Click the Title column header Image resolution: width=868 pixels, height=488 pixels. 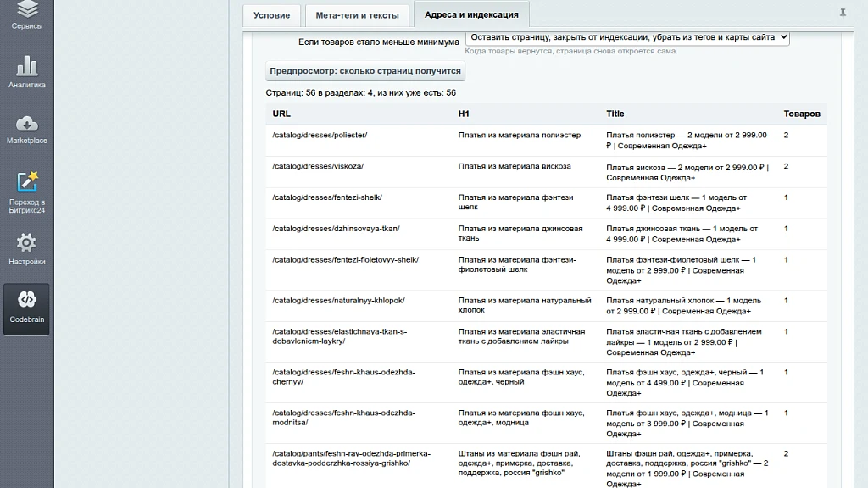pos(615,114)
